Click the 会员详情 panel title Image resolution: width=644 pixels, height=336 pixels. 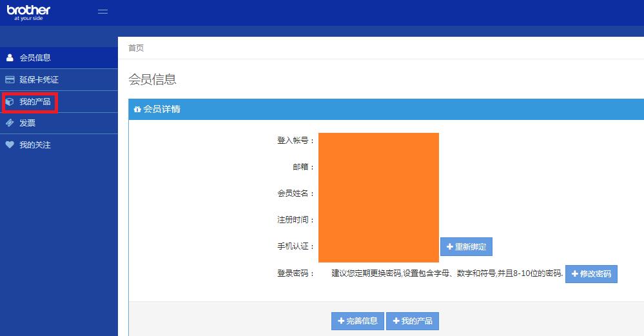[161, 109]
